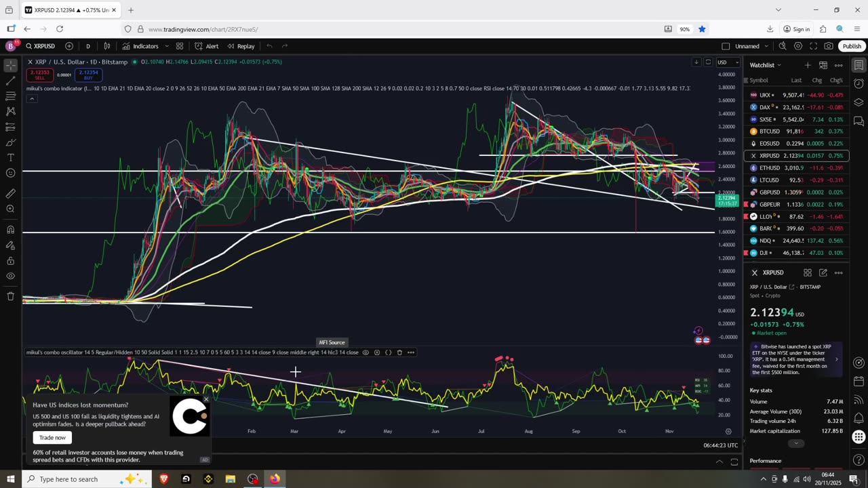This screenshot has width=868, height=488.
Task: Toggle hide all drawings eye icon
Action: coord(10,276)
